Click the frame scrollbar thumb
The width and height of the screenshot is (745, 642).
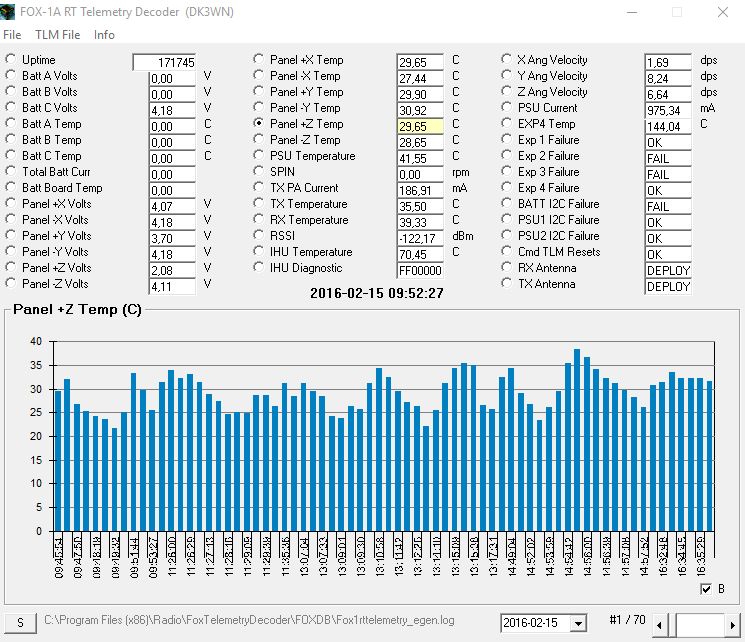pyautogui.click(x=672, y=625)
